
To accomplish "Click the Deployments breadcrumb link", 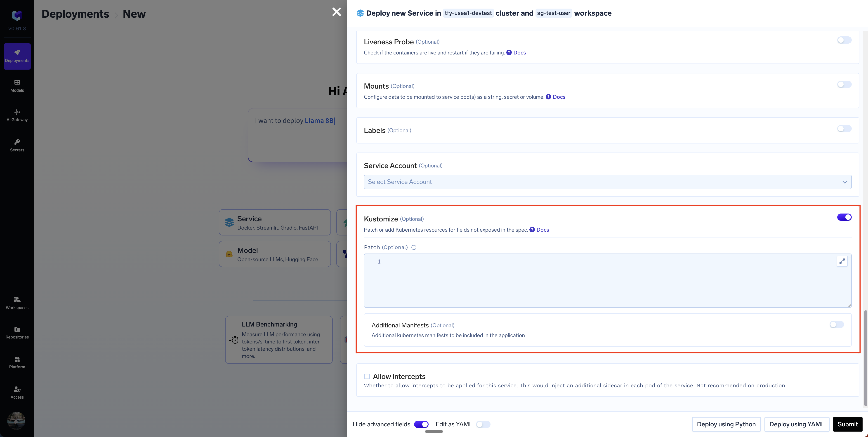I will tap(75, 14).
